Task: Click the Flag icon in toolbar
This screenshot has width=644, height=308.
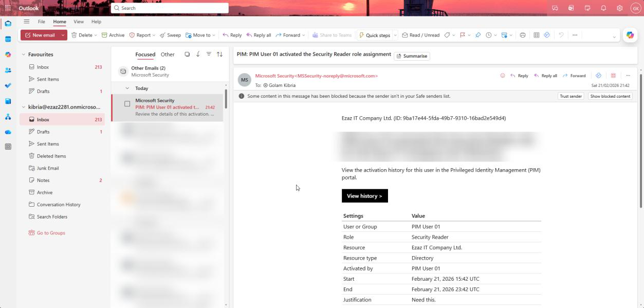Action: [x=462, y=35]
